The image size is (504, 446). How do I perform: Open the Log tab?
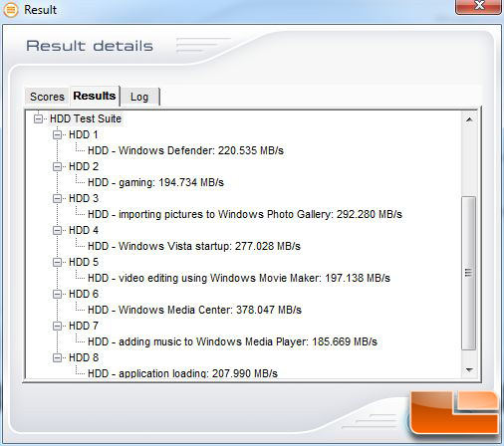(139, 97)
